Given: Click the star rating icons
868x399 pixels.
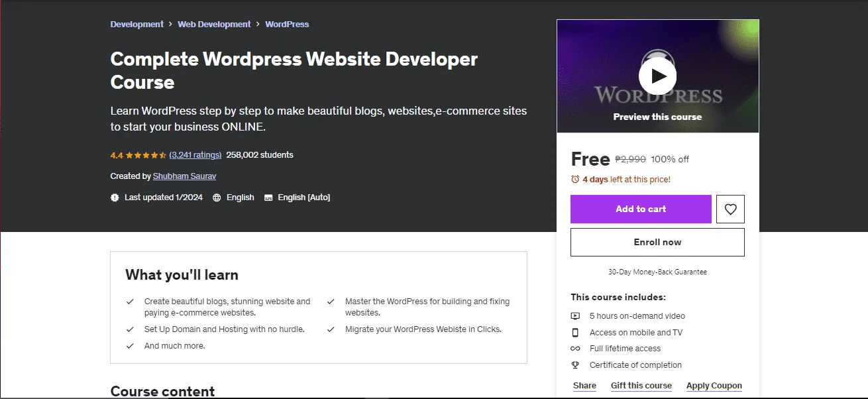Looking at the screenshot, I should 146,155.
